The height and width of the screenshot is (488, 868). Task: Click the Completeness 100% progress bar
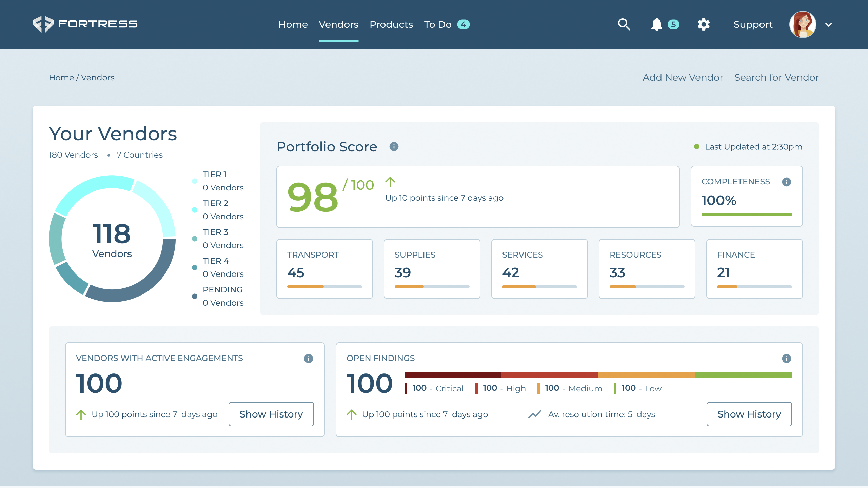(747, 215)
